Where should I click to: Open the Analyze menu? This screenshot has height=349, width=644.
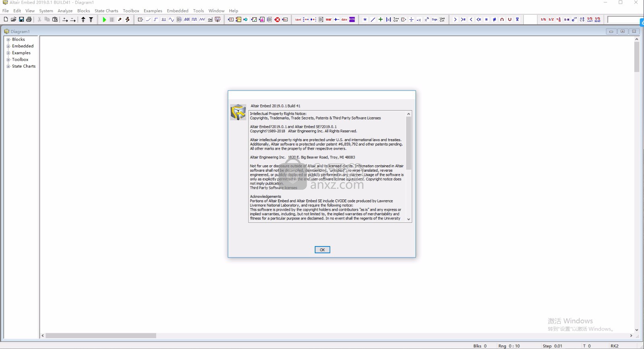tap(65, 11)
